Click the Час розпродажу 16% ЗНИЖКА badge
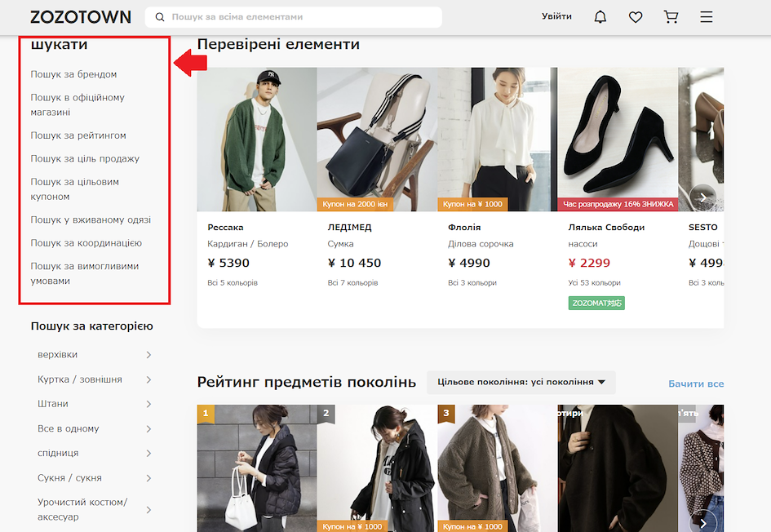Screen dimensions: 771x532 tap(618, 204)
